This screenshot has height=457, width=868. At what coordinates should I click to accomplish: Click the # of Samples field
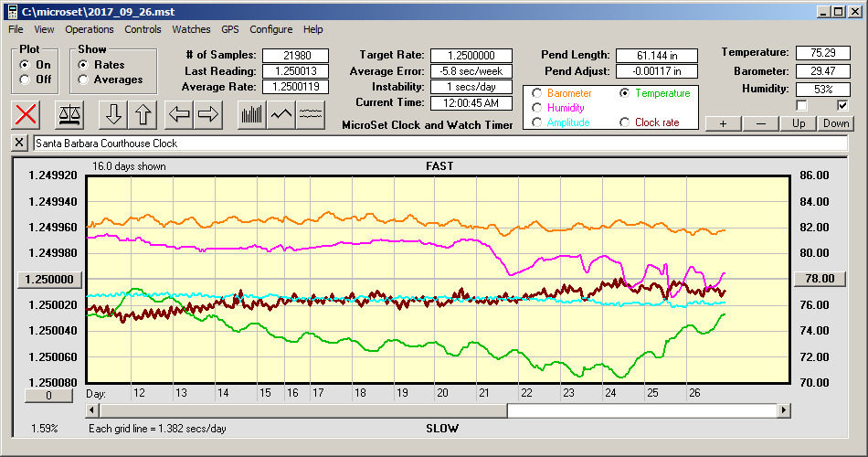[x=296, y=56]
